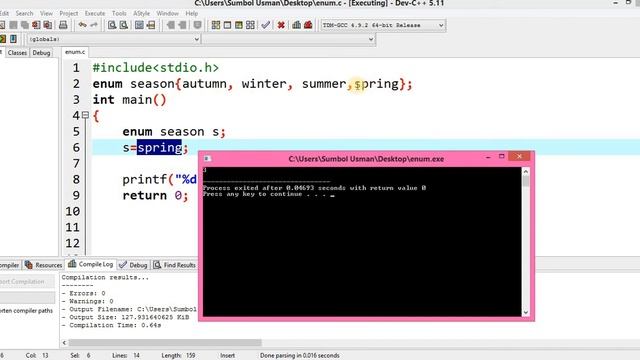Screen dimensions: 640x360
Task: Click the grayed Save All toolbar icon
Action: click(25, 25)
